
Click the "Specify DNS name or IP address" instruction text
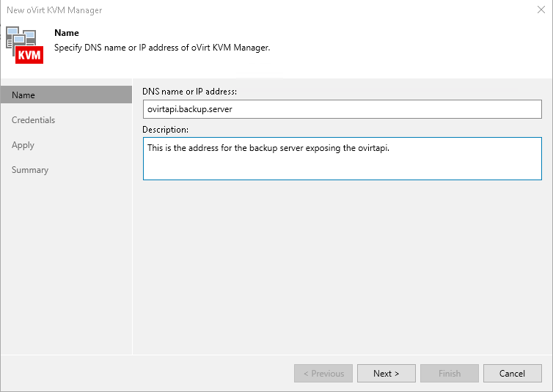(x=162, y=48)
